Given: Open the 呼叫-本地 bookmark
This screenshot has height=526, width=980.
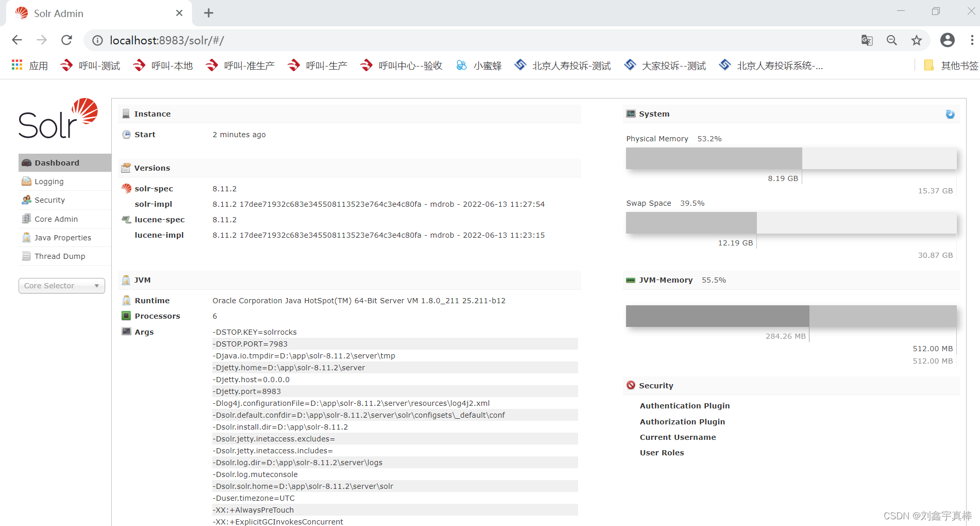Looking at the screenshot, I should pyautogui.click(x=163, y=65).
